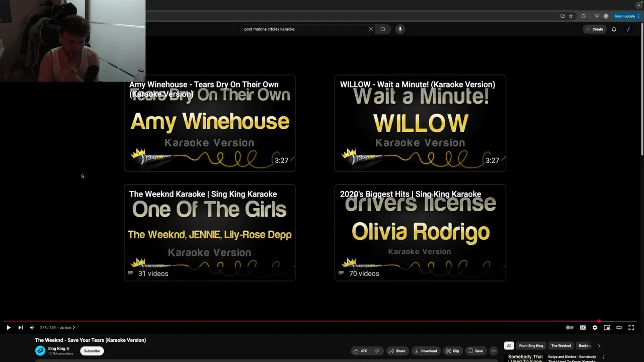Create a Clip of video
The width and height of the screenshot is (644, 362).
tap(452, 351)
